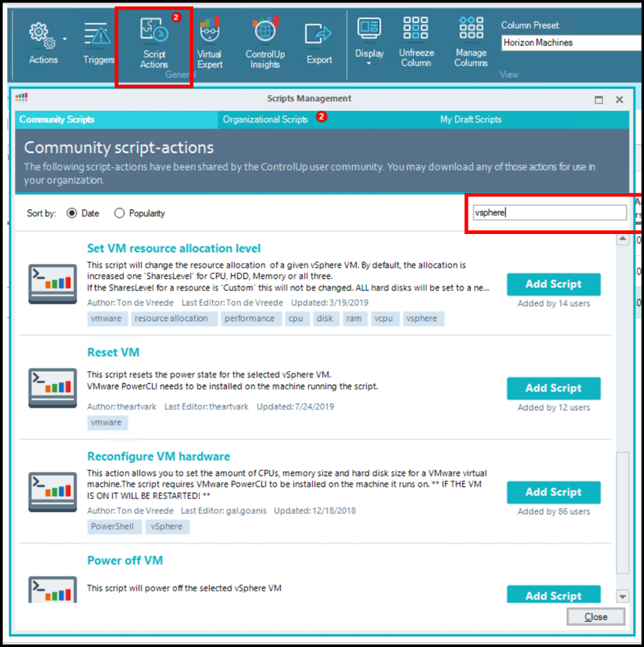Screen dimensions: 644x647
Task: Click Last Editor: gal.goanis text
Action: click(223, 511)
